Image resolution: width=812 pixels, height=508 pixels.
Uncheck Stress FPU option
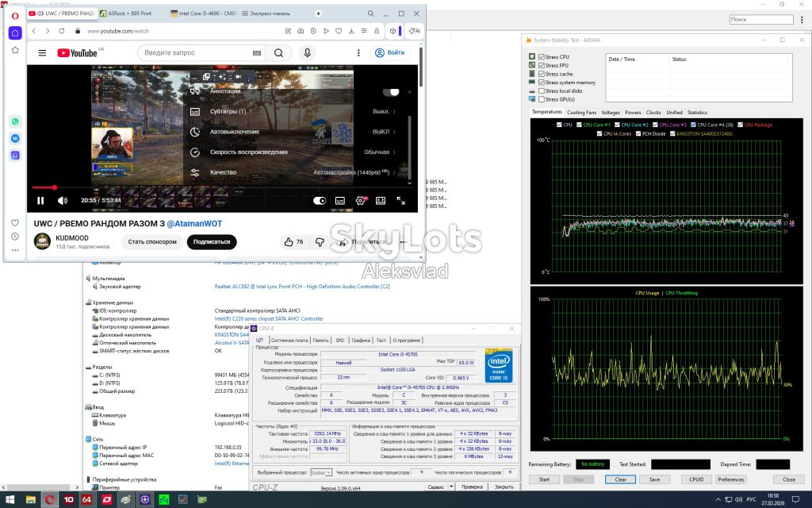(x=542, y=65)
